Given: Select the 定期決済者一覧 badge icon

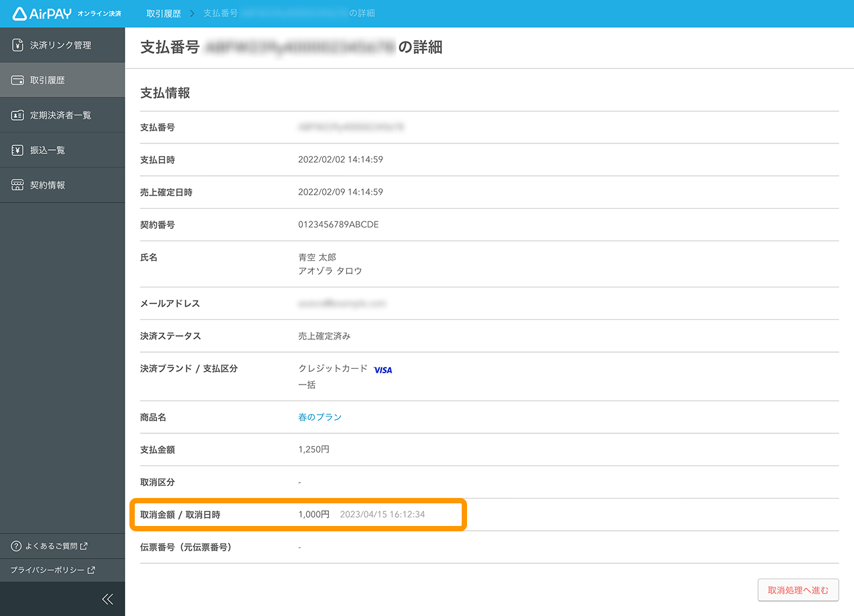Looking at the screenshot, I should pyautogui.click(x=17, y=115).
